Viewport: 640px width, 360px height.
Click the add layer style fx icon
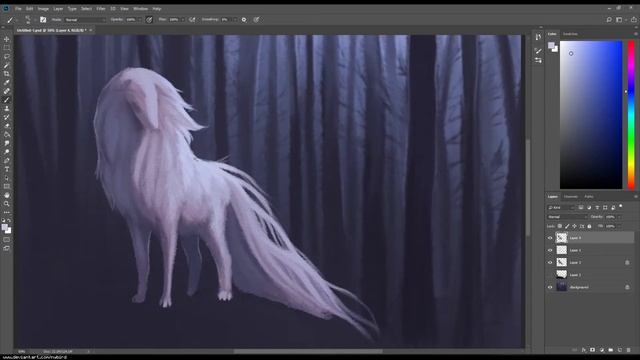point(584,350)
